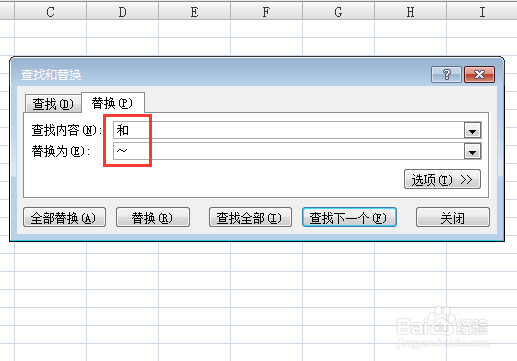This screenshot has height=361, width=517.
Task: Open the 查找内容 dropdown arrow
Action: click(x=472, y=130)
